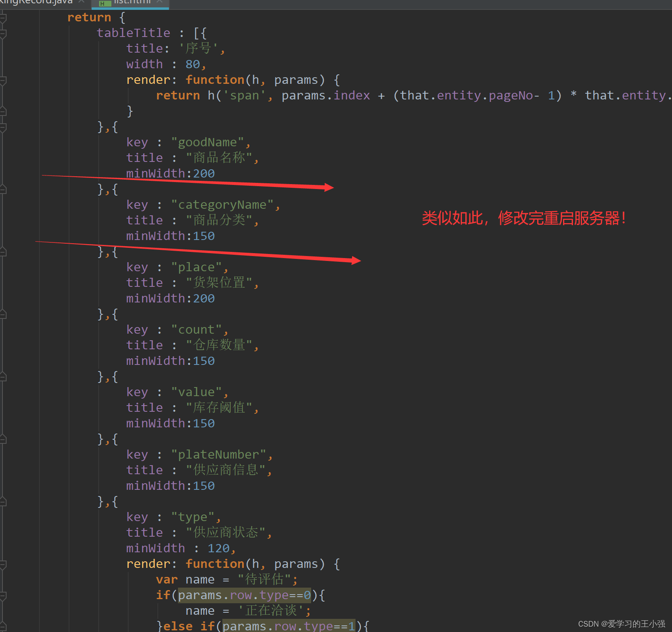Screen dimensions: 672x632
Task: Click the "仓库数量" title string
Action: (x=219, y=345)
